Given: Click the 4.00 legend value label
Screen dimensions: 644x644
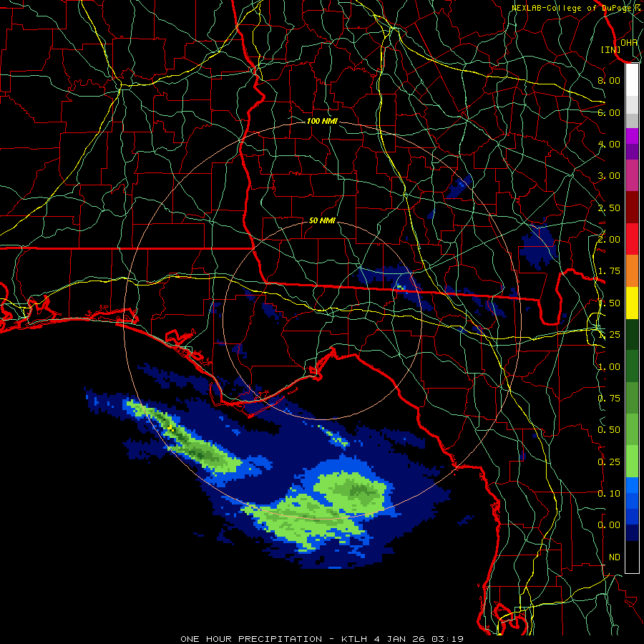Looking at the screenshot, I should (x=609, y=144).
